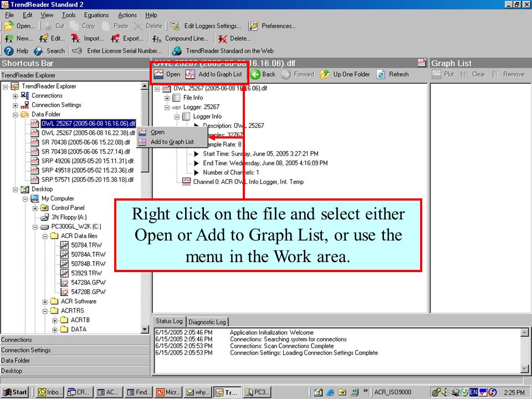Expand the Connection Settings tree node

click(x=16, y=105)
